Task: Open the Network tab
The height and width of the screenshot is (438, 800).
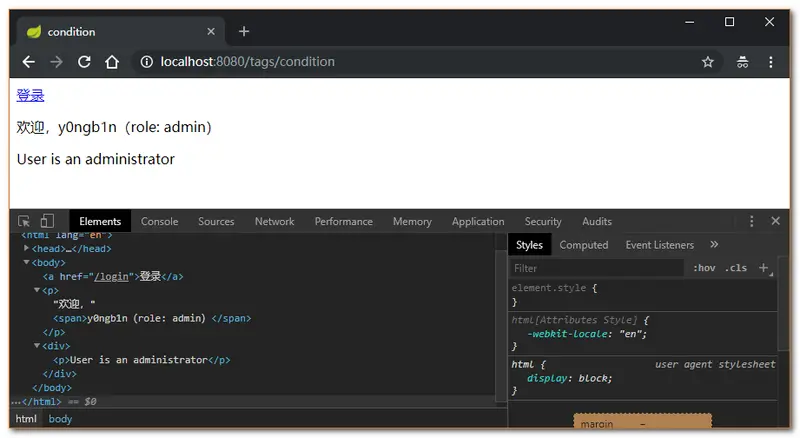Action: click(x=274, y=221)
